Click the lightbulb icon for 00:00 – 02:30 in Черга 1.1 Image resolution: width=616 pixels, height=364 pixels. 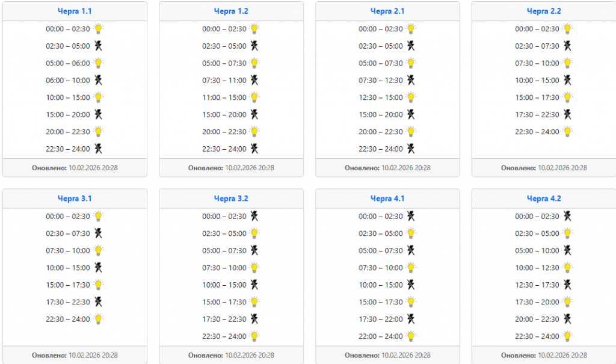tap(98, 28)
